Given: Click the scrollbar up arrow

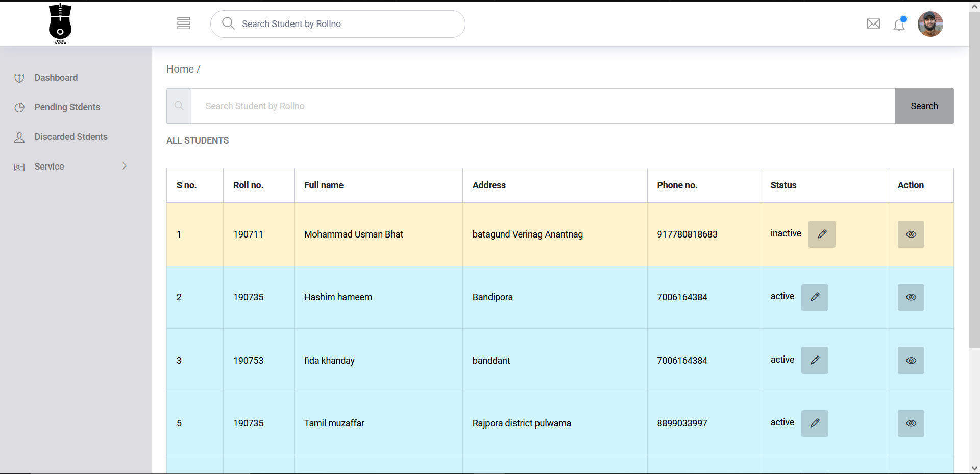Looking at the screenshot, I should (x=974, y=6).
